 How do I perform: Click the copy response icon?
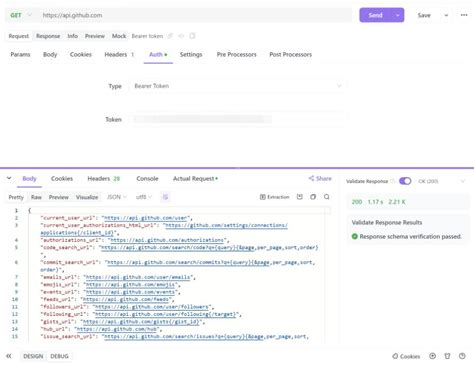coord(313,197)
